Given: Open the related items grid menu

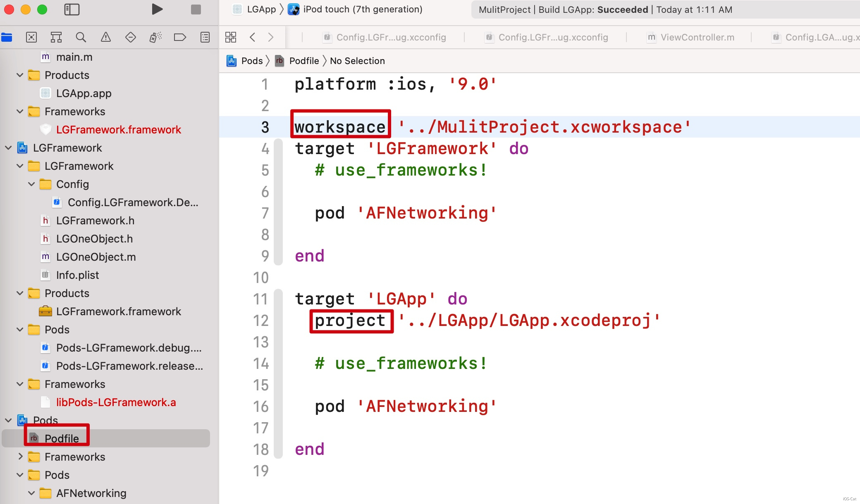Looking at the screenshot, I should (x=231, y=37).
